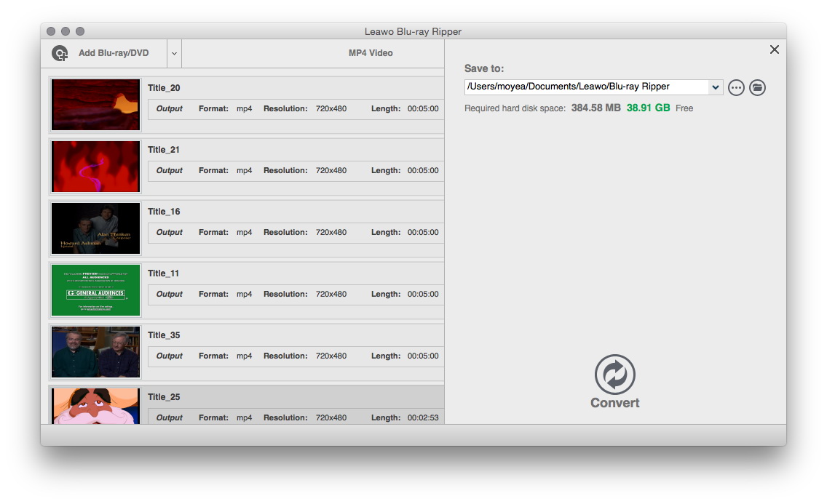Click the Title_16 name
The width and height of the screenshot is (827, 504).
pyautogui.click(x=164, y=212)
